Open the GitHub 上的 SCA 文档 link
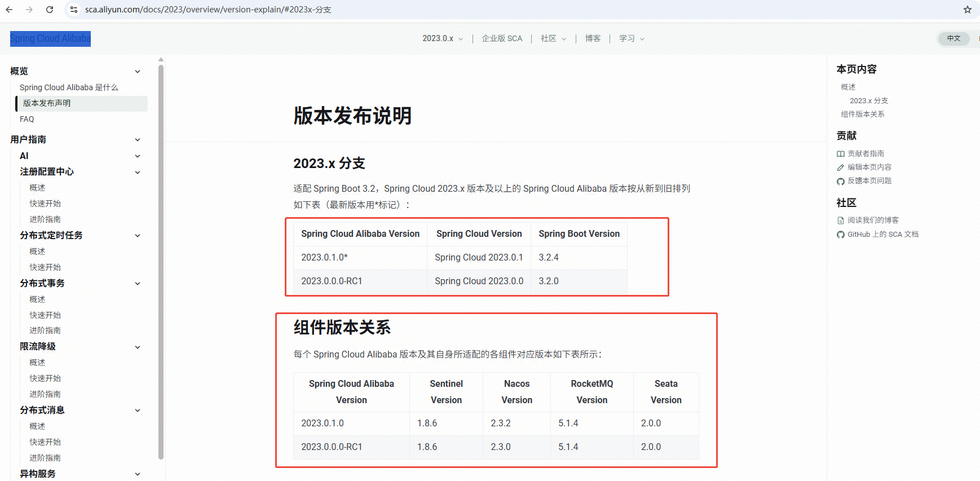Screen dimensions: 980x481 pyautogui.click(x=883, y=234)
